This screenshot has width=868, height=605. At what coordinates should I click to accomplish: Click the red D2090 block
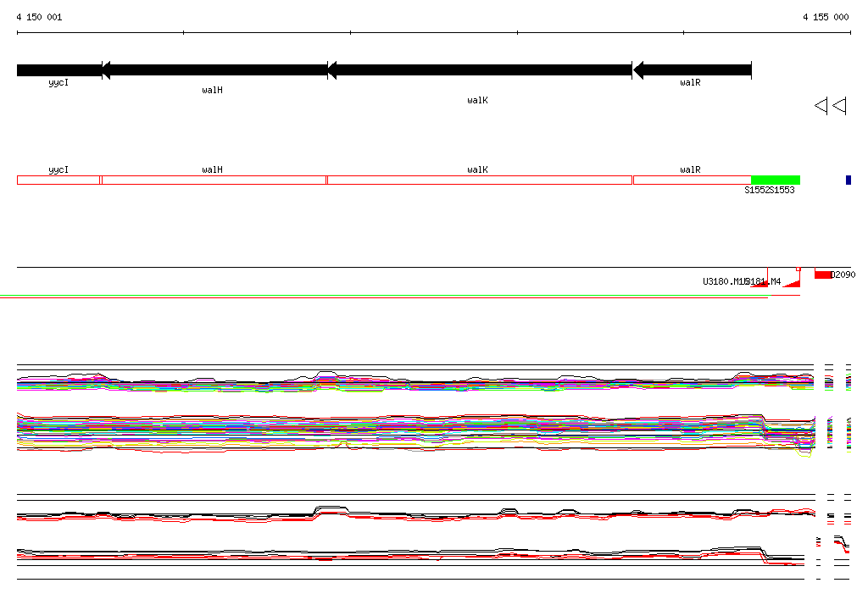coord(823,275)
